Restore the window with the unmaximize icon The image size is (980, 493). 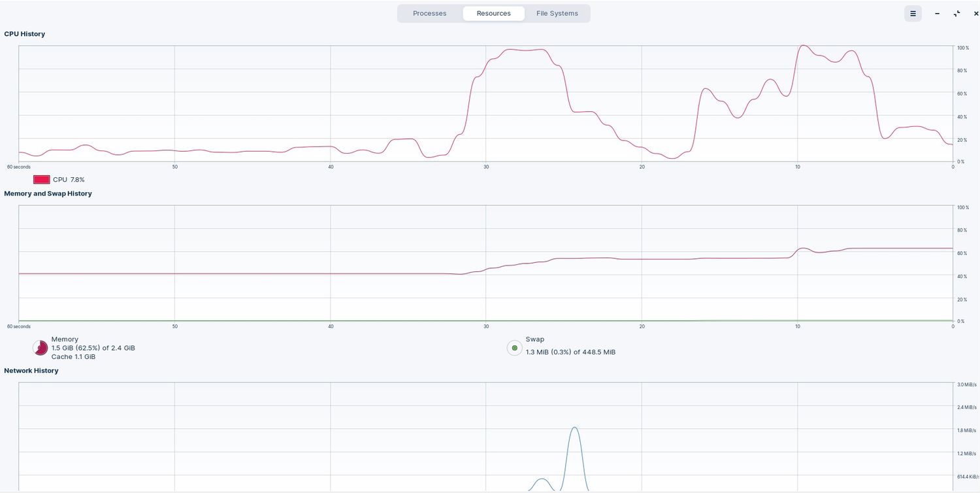click(957, 14)
